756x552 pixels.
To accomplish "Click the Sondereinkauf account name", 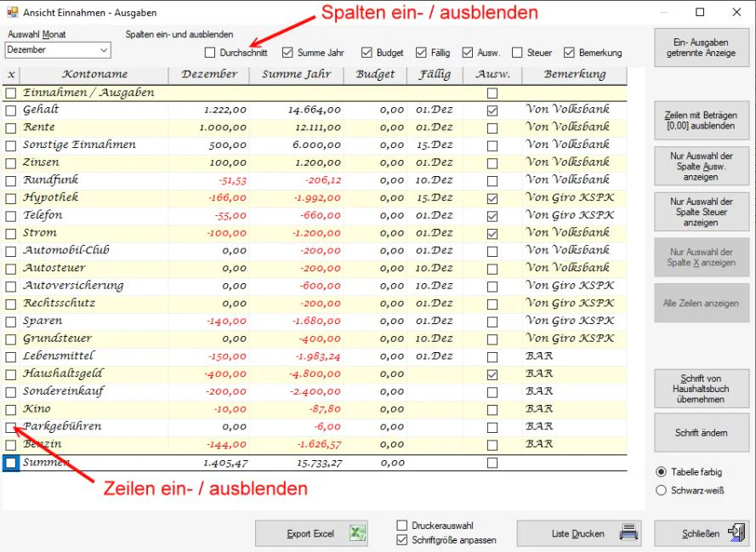I will (63, 391).
